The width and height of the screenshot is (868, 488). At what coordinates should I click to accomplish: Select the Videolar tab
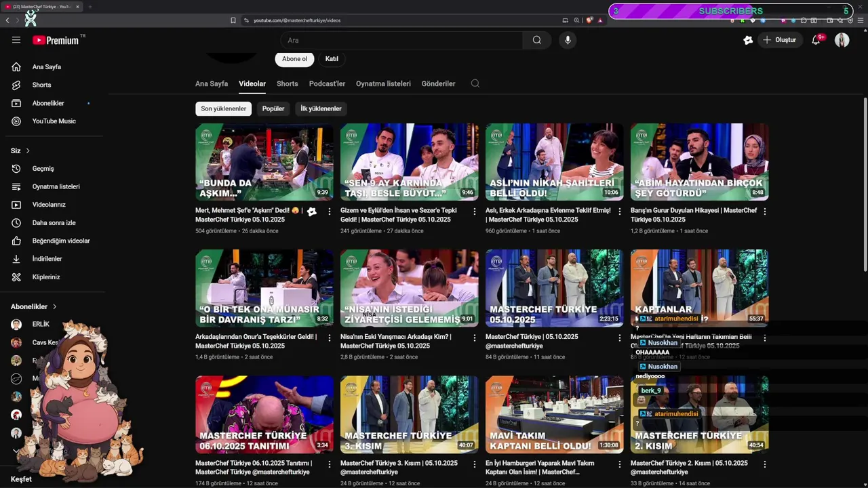[x=252, y=83]
